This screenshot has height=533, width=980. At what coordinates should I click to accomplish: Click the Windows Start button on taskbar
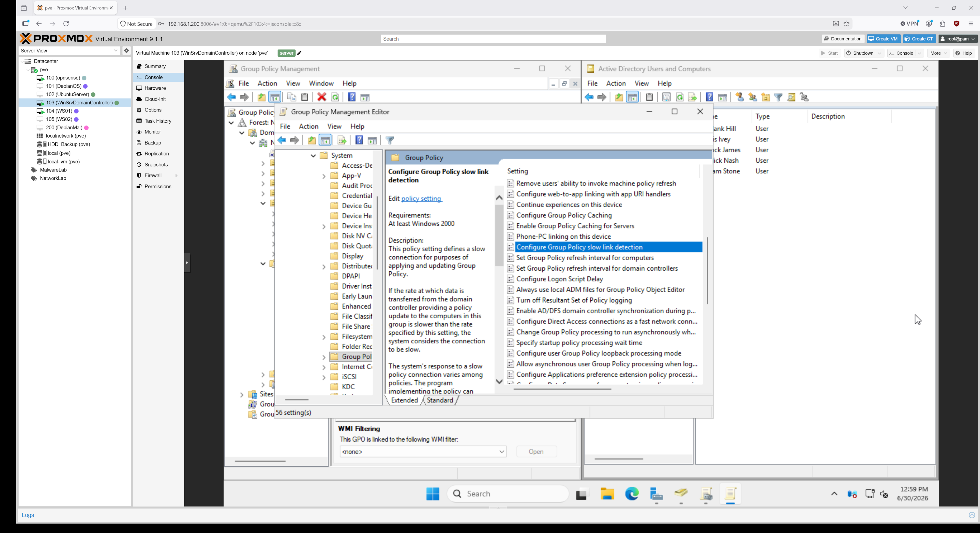coord(433,494)
